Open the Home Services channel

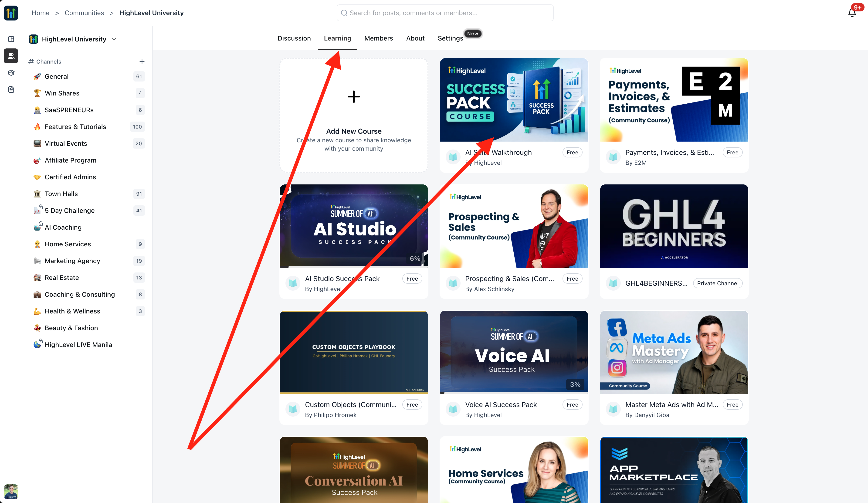tap(88, 244)
